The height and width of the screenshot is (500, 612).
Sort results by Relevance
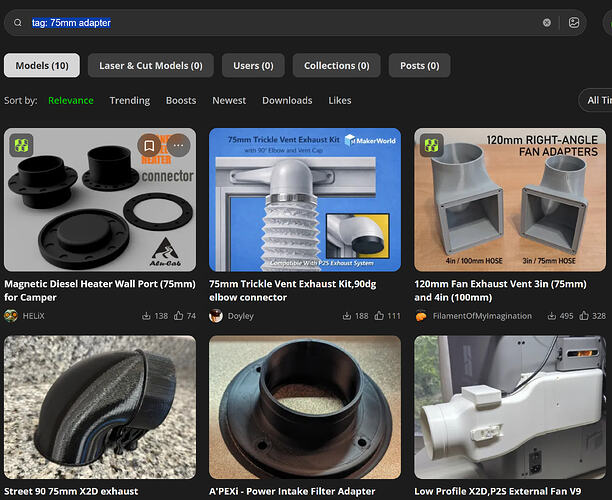pyautogui.click(x=71, y=101)
